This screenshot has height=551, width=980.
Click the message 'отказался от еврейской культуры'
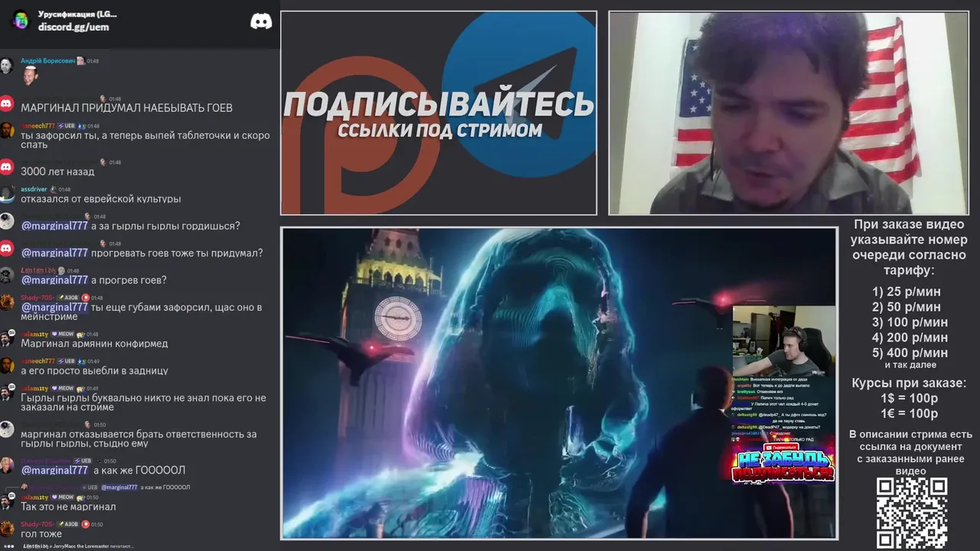point(101,199)
